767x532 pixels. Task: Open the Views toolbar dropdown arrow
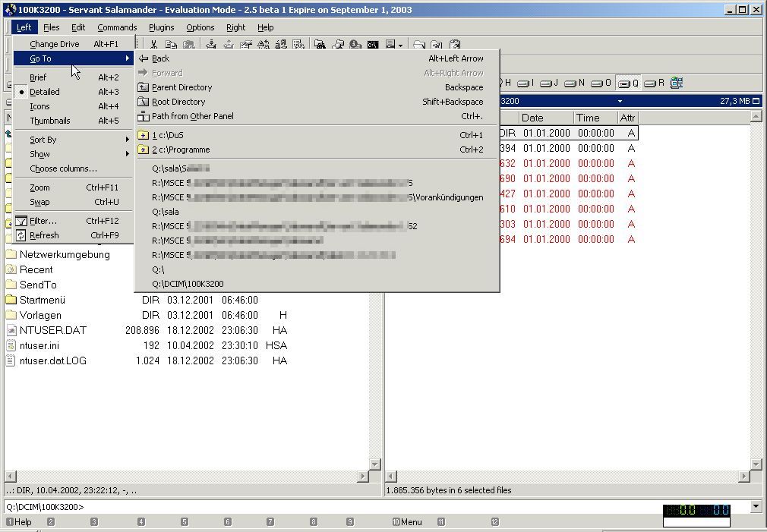coord(401,45)
